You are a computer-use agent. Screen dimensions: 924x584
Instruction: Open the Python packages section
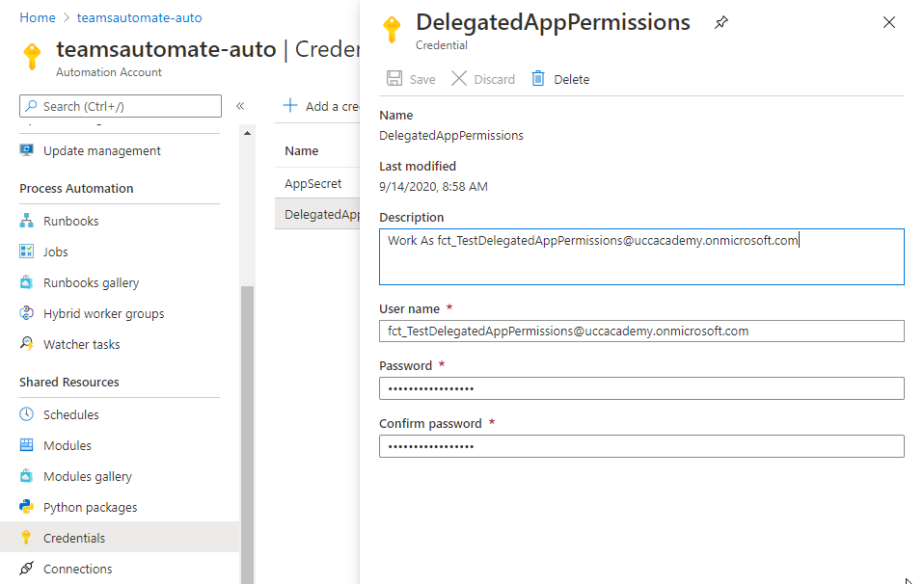tap(90, 507)
